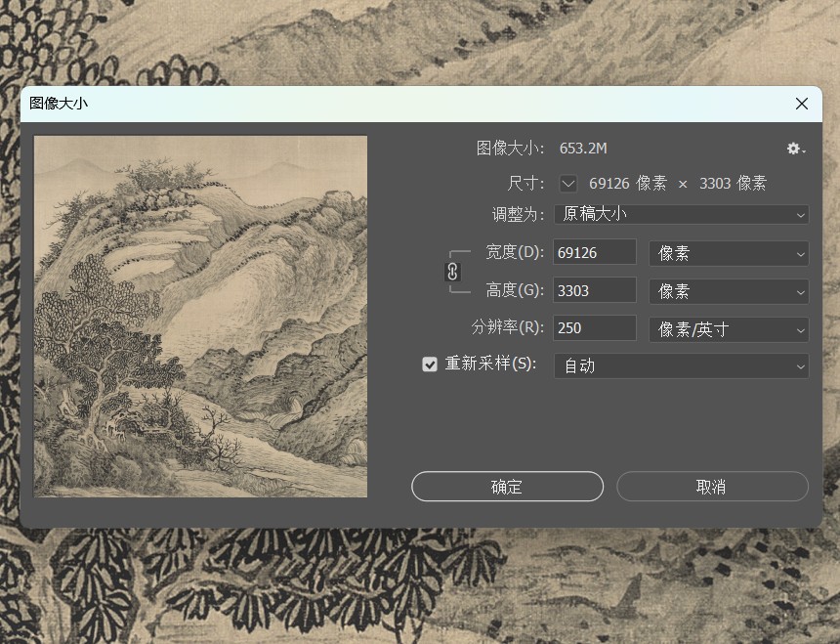Click the 分辨率(R) label
Viewport: 840px width, 644px height.
click(x=508, y=327)
